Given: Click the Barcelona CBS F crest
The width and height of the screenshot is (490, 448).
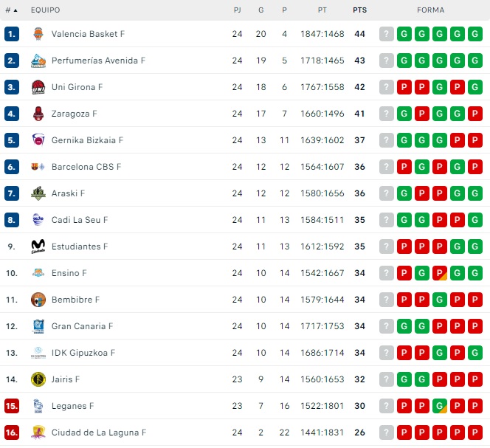Looking at the screenshot, I should coord(38,167).
